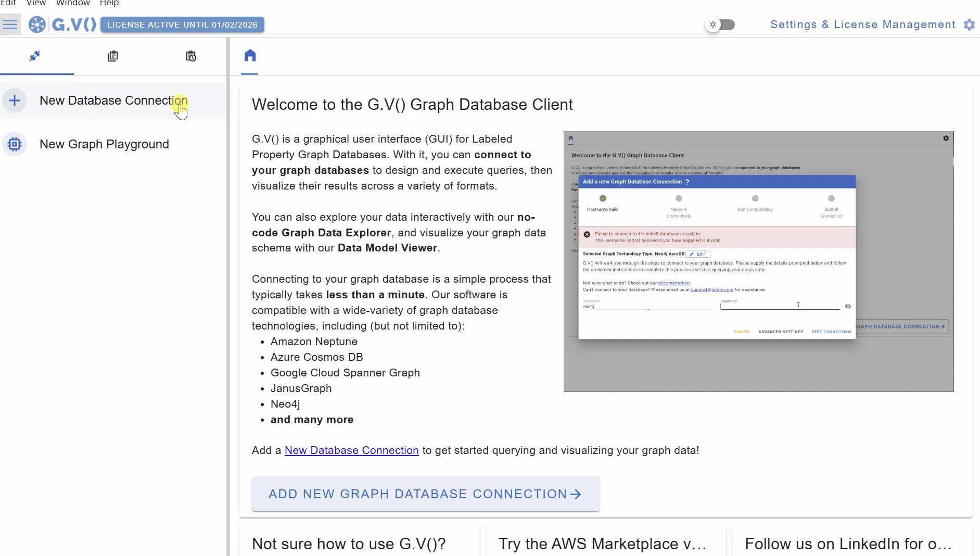980x556 pixels.
Task: Open the 'Not sure how to use G.V()?' card
Action: [359, 541]
